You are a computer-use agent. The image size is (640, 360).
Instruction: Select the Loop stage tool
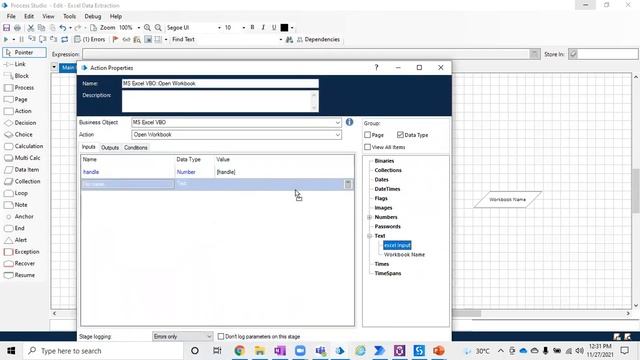pos(16,193)
